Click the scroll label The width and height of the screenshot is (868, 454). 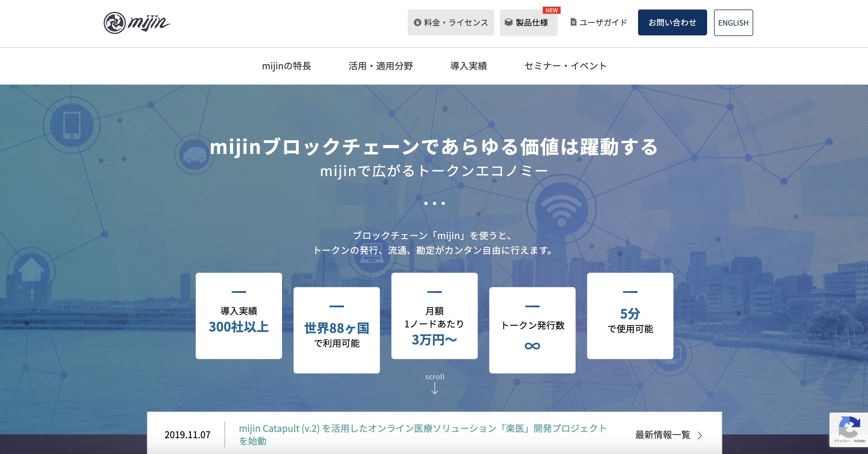click(435, 377)
